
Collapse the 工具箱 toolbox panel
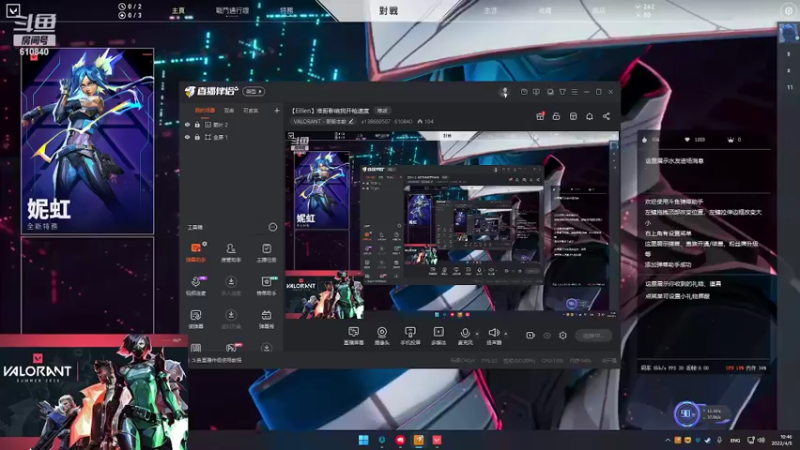[273, 227]
